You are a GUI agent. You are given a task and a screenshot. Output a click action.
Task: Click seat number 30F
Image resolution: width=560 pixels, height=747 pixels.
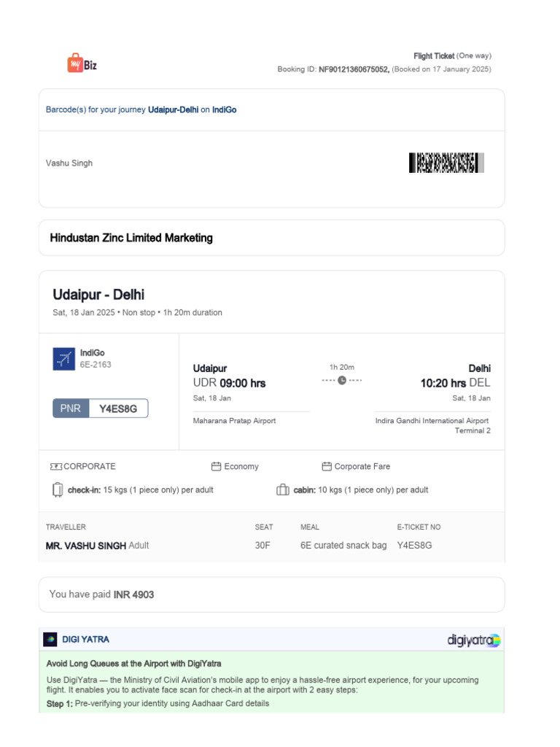[x=262, y=546]
